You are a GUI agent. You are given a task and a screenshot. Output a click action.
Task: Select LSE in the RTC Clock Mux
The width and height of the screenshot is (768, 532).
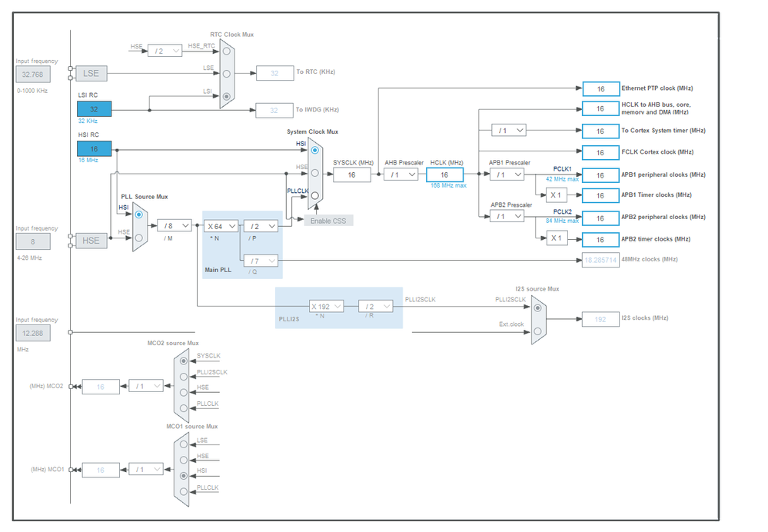coord(226,74)
